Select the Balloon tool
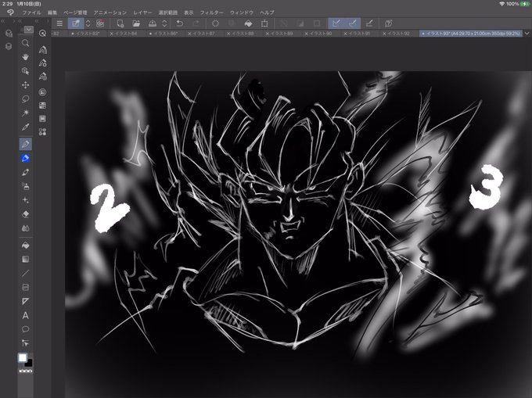Image resolution: width=532 pixels, height=398 pixels. tap(26, 329)
